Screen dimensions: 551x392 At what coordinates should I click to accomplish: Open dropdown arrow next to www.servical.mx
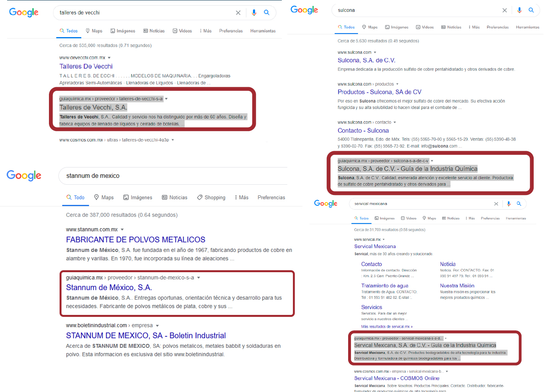tap(384, 240)
